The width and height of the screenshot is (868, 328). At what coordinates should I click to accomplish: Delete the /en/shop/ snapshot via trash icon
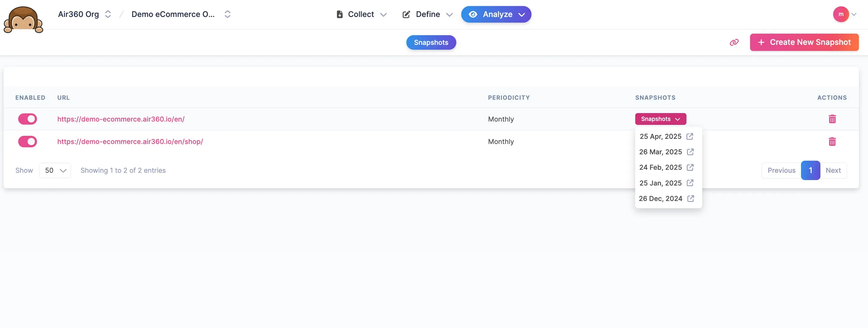832,142
